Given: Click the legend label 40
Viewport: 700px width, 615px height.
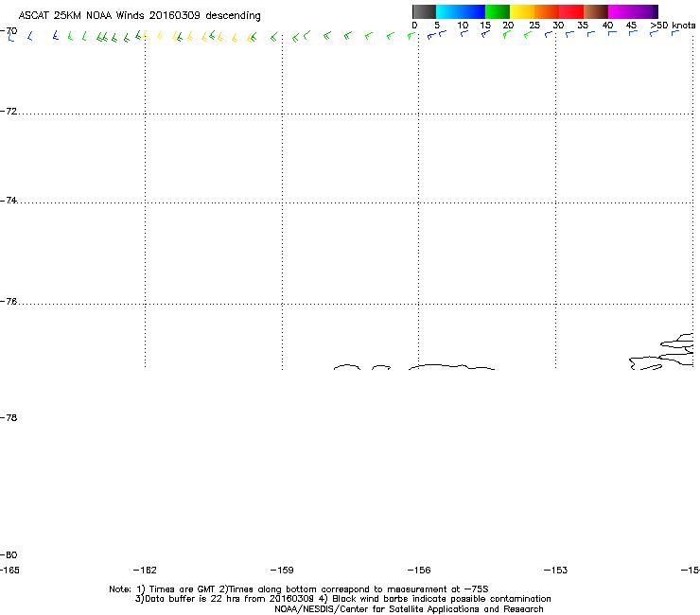Looking at the screenshot, I should tap(607, 26).
